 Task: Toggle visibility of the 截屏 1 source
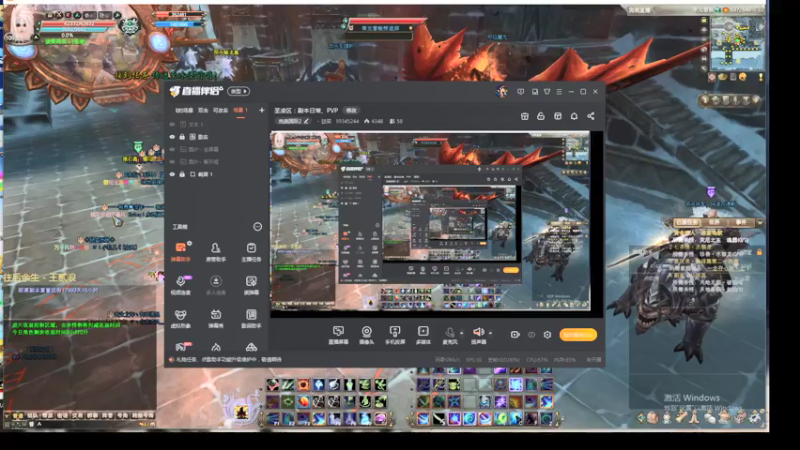(x=172, y=174)
